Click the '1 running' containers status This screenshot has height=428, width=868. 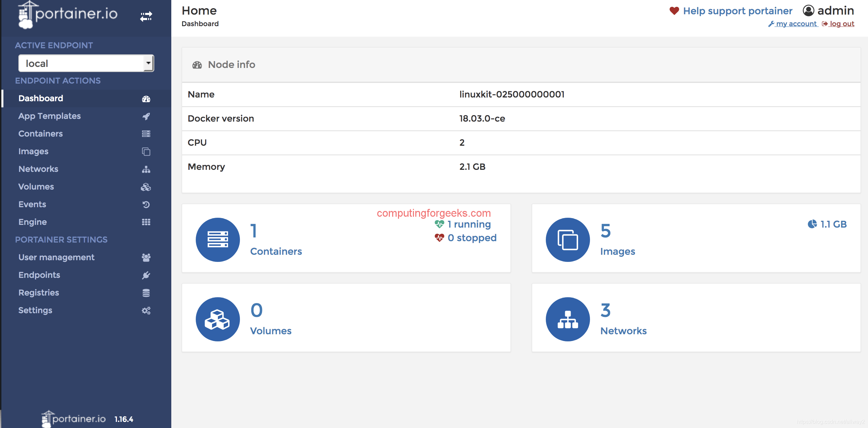(463, 224)
